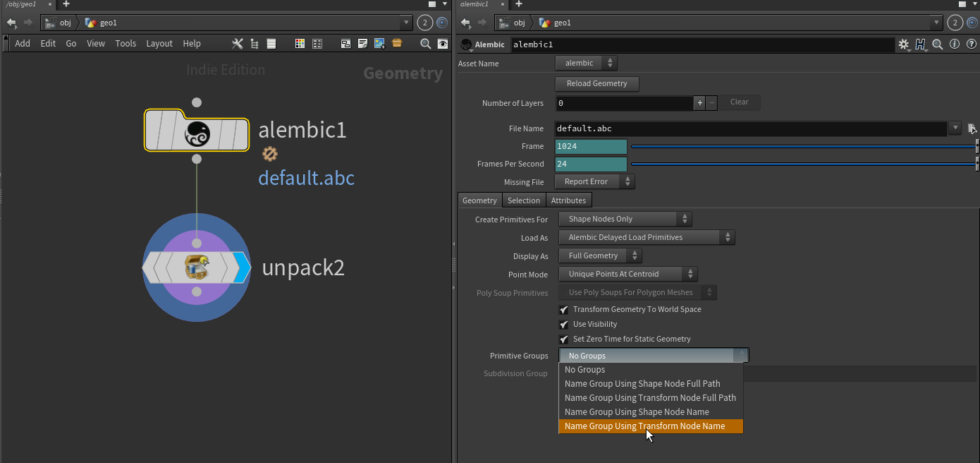Toggle the network pane pin circle

tap(442, 23)
